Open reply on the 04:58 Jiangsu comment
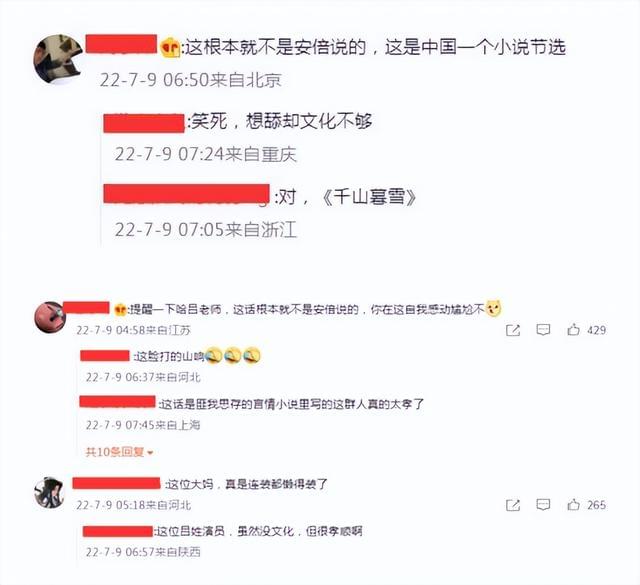This screenshot has height=585, width=640. [x=543, y=330]
